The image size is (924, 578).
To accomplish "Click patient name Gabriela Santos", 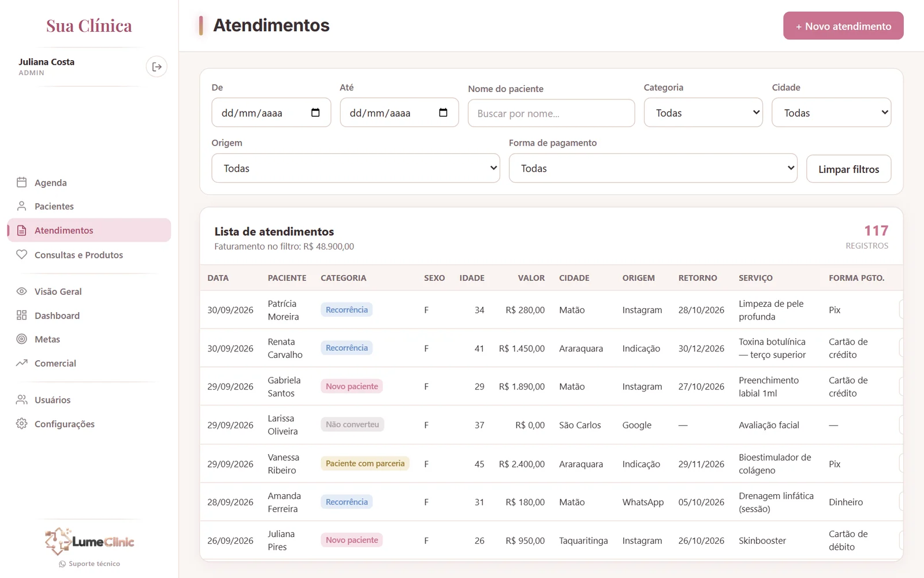I will [x=284, y=387].
